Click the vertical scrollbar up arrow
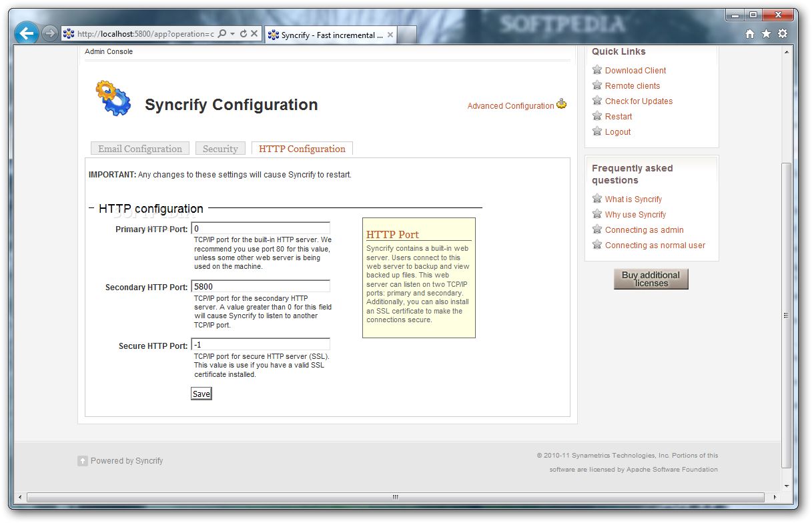 click(786, 51)
